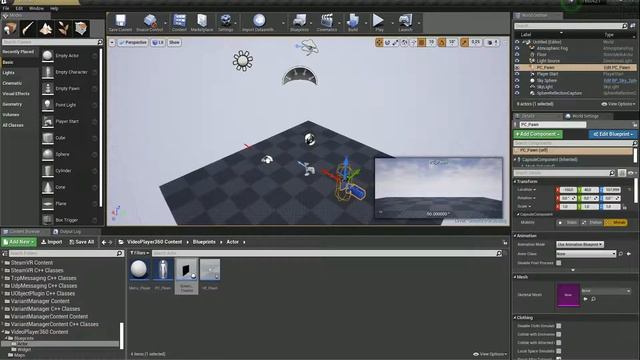Open the Settings toolbar icon
Viewport: 640px width, 360px height.
(x=225, y=22)
